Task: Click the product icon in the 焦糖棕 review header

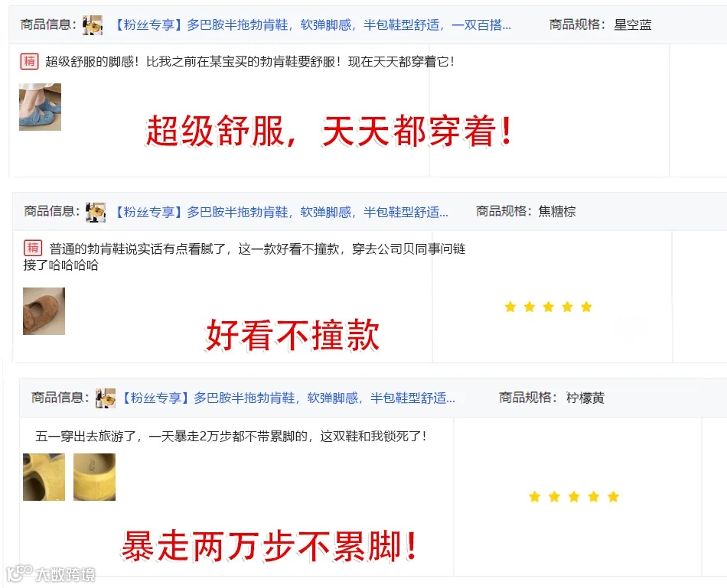Action: 96,213
